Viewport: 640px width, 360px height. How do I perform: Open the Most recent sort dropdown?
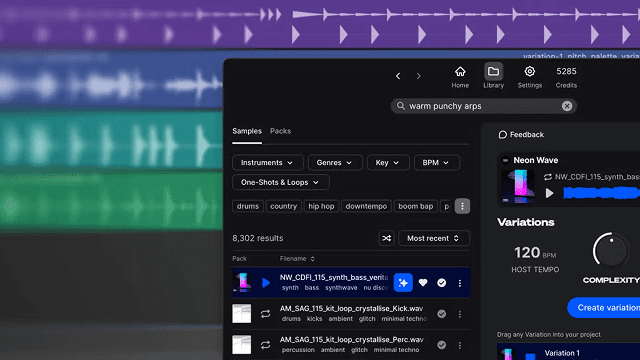tap(433, 238)
